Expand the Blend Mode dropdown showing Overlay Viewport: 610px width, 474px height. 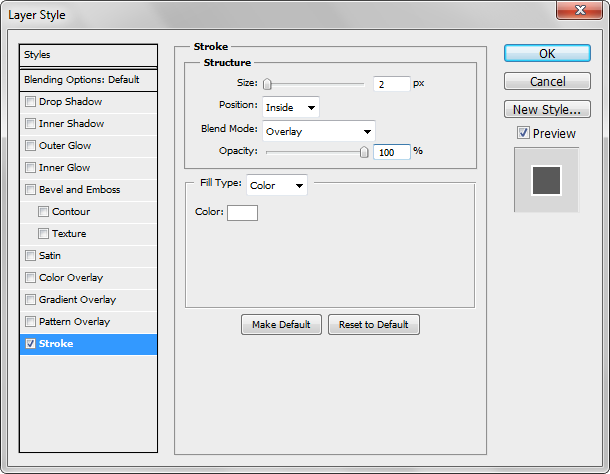coord(318,131)
